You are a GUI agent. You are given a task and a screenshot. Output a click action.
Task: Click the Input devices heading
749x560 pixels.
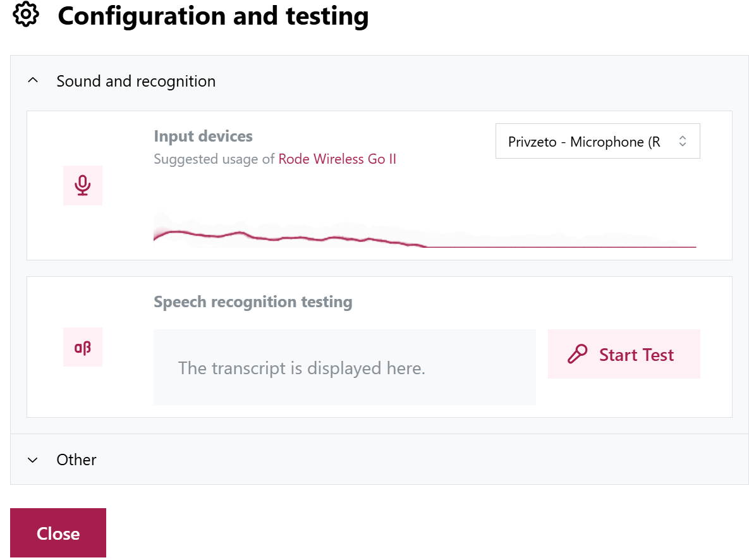pyautogui.click(x=203, y=137)
